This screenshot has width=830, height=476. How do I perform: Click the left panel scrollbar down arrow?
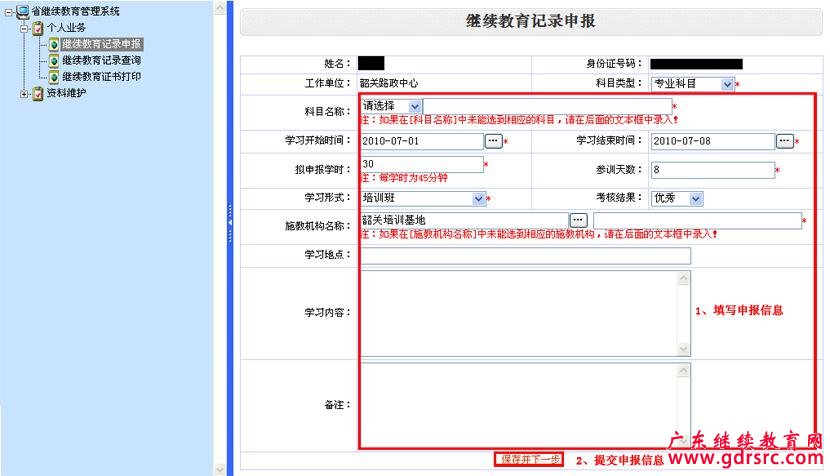click(x=220, y=469)
